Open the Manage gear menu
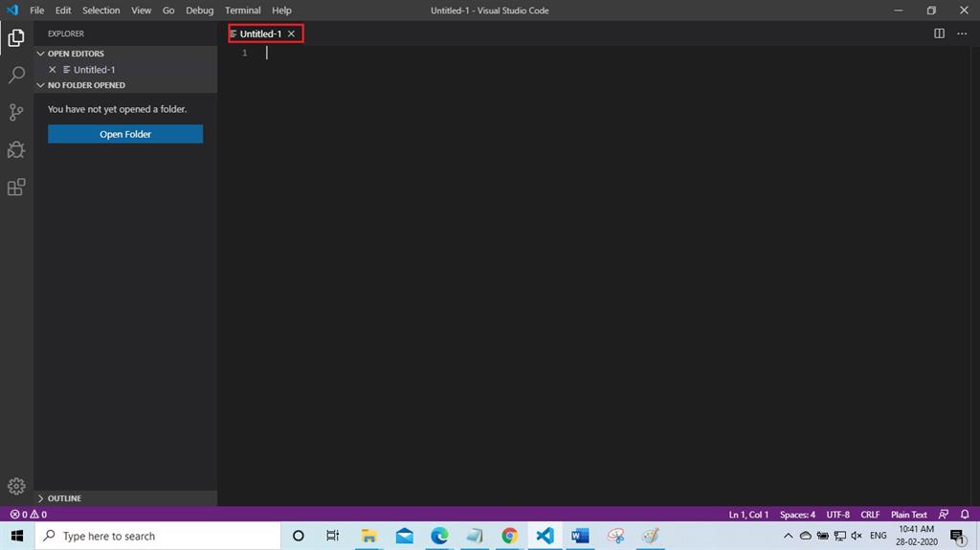Image resolution: width=980 pixels, height=550 pixels. coord(16,486)
